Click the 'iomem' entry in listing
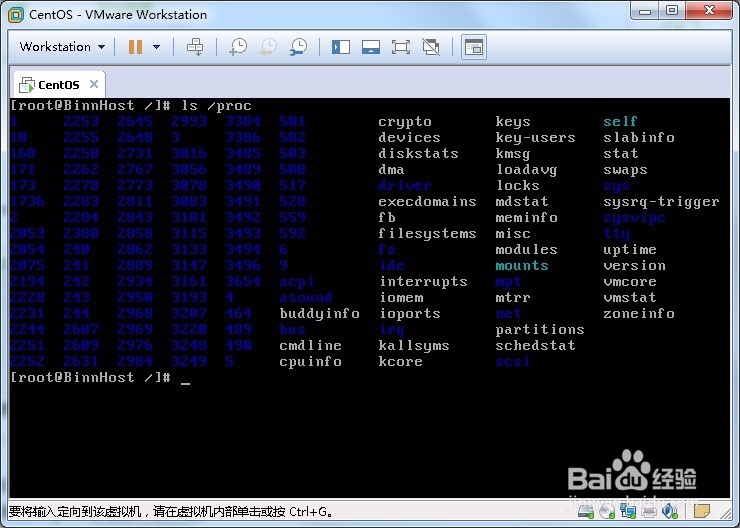740x528 pixels. point(402,297)
